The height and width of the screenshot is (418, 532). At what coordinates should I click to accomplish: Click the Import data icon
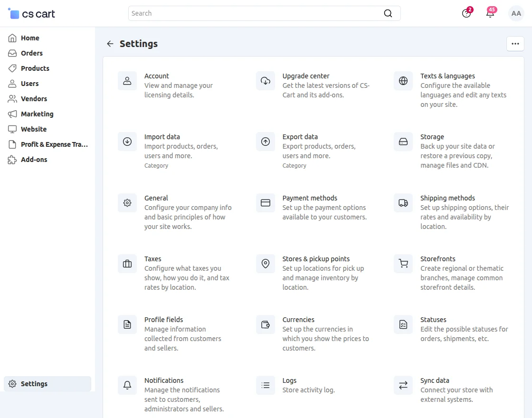(x=127, y=141)
